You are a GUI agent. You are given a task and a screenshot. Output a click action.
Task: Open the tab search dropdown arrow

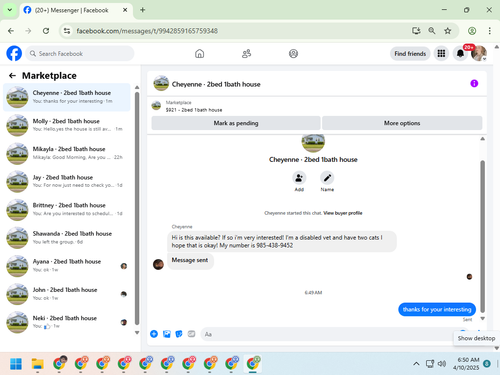[10, 10]
